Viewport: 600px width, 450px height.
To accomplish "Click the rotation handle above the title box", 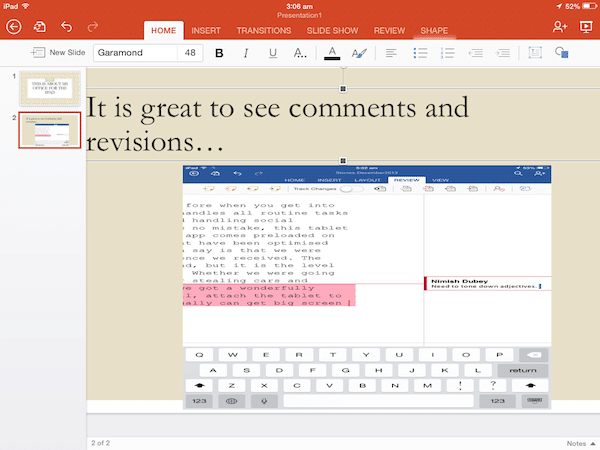I will (x=343, y=68).
